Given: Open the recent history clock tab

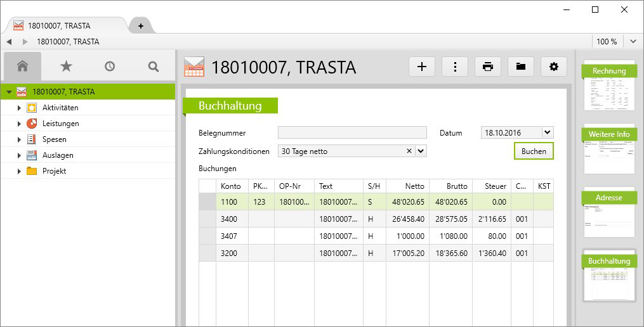Looking at the screenshot, I should pos(110,66).
